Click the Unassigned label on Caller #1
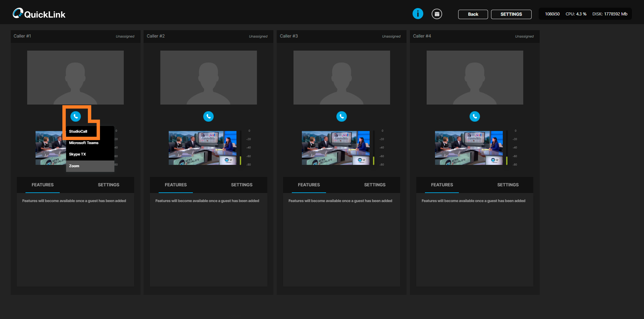 [125, 36]
